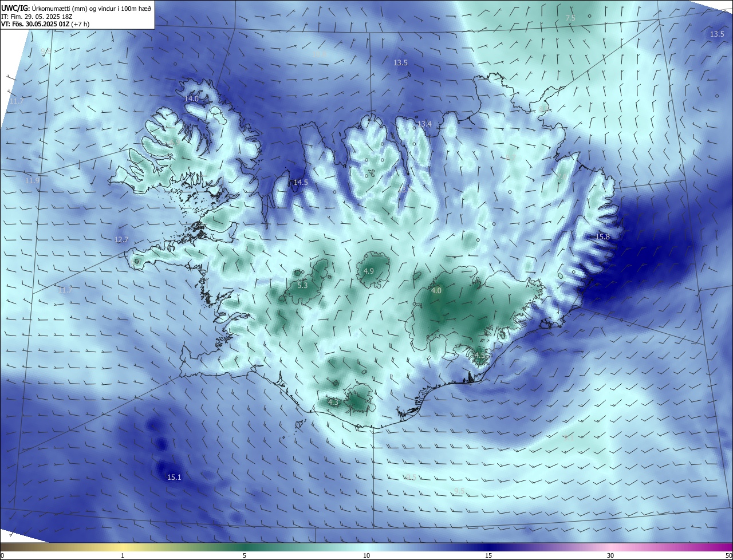Click the 7.5 value label on the map
Image resolution: width=733 pixels, height=560 pixels.
[x=570, y=18]
